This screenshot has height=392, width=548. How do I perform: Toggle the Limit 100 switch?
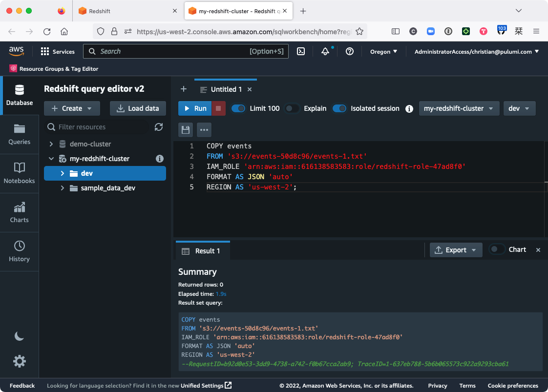(238, 108)
